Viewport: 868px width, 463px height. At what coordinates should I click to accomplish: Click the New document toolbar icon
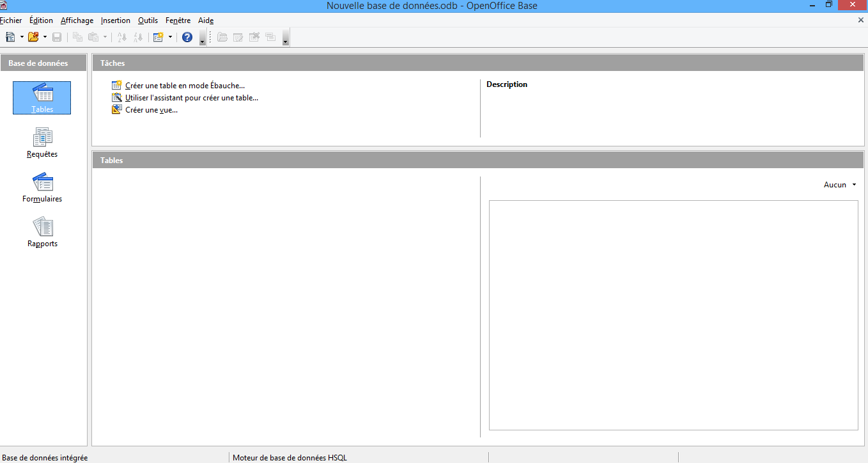[10, 37]
